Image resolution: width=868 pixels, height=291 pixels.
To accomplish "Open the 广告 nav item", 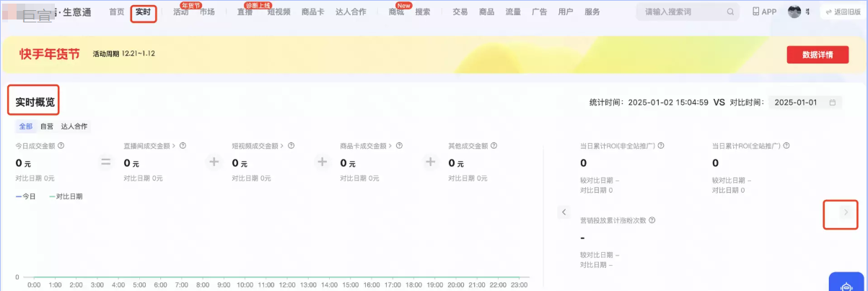I will tap(539, 12).
